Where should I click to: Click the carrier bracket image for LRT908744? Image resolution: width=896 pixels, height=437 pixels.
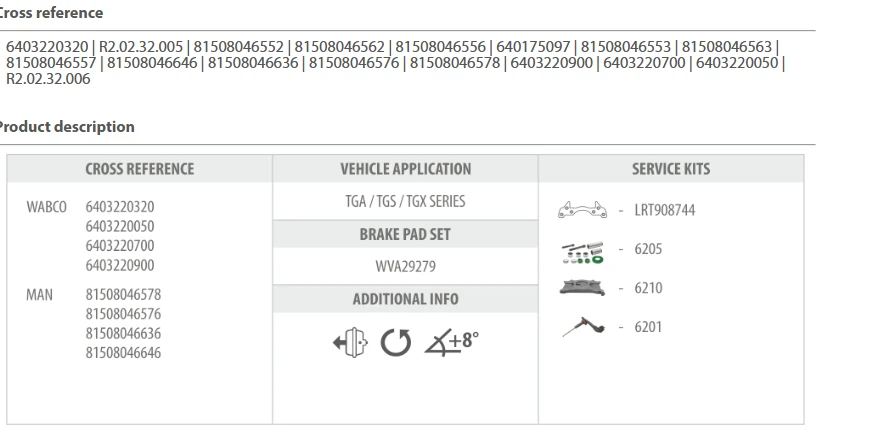(x=582, y=210)
